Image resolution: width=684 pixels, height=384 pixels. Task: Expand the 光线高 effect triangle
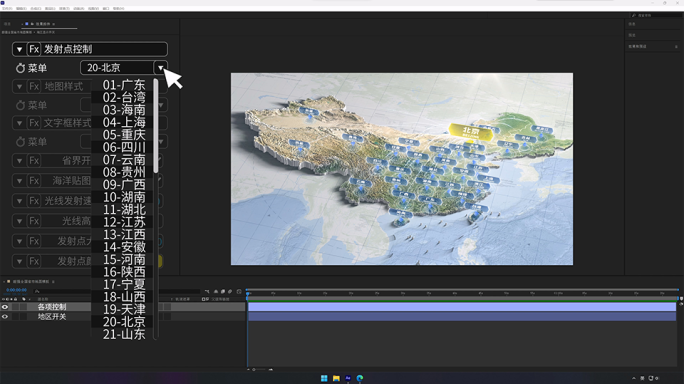[x=19, y=221]
